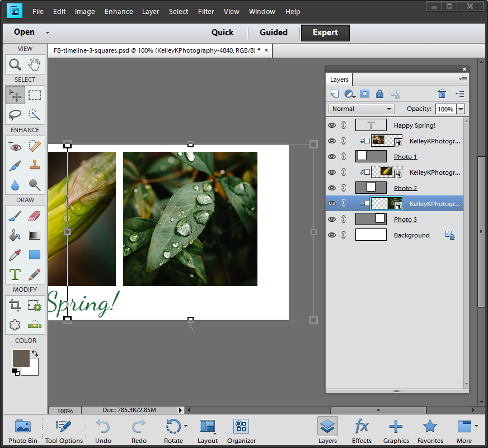Viewport: 488px width, 448px height.
Task: Hide the Photo 2 layer
Action: pos(332,188)
